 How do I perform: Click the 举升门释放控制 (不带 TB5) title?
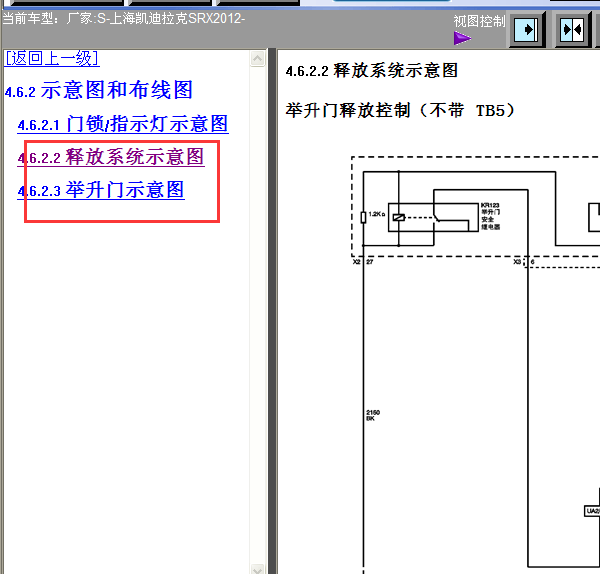[x=400, y=111]
